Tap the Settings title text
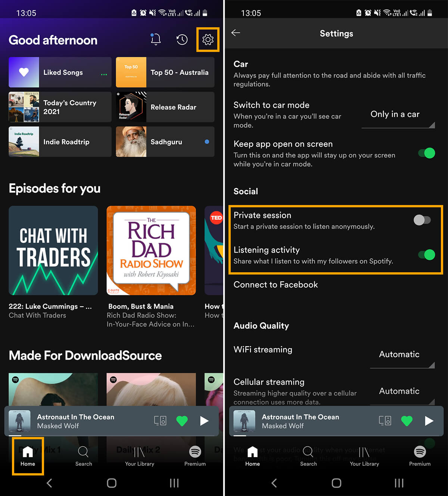Image resolution: width=448 pixels, height=496 pixels. [x=336, y=33]
